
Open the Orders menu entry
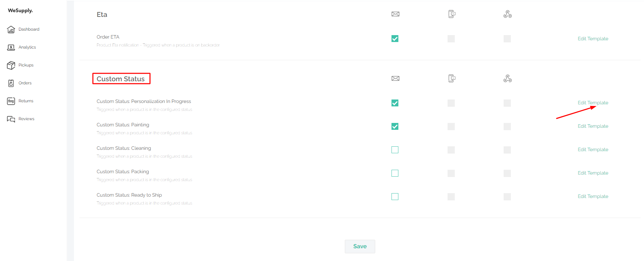[25, 83]
